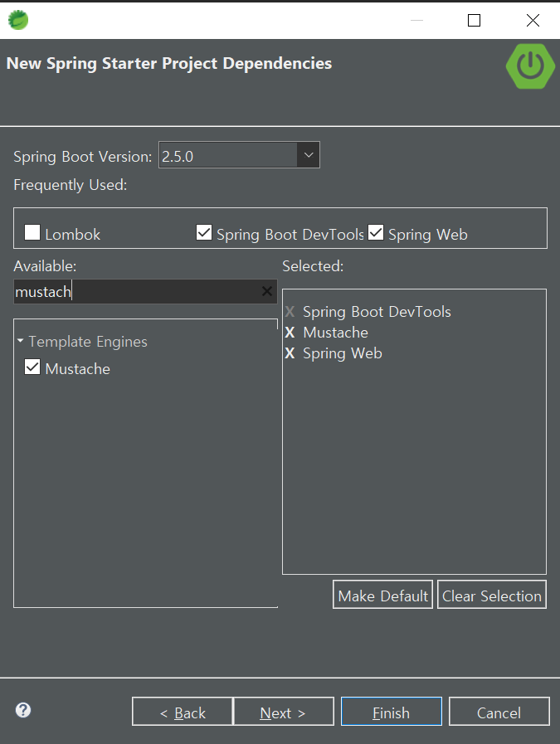
Task: Maximize the dialog window
Action: tap(474, 21)
